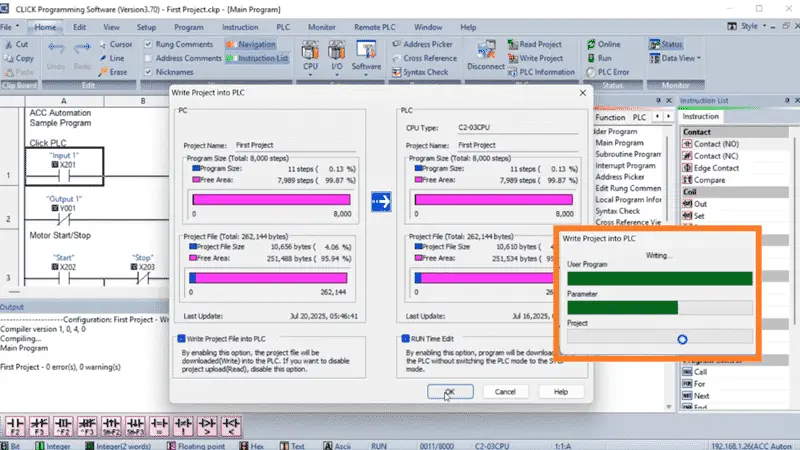This screenshot has height=450, width=800.
Task: Toggle Status monitor button
Action: pos(666,44)
